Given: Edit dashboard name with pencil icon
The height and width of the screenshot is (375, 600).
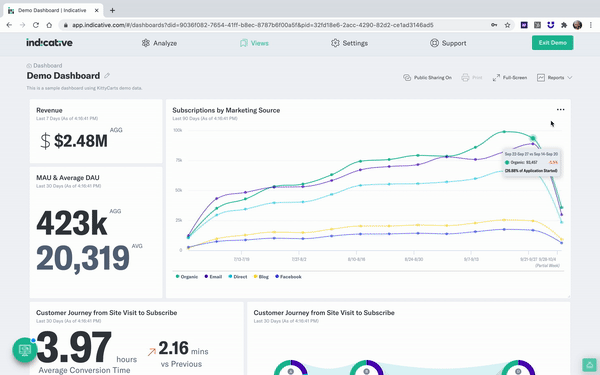Looking at the screenshot, I should [x=107, y=75].
